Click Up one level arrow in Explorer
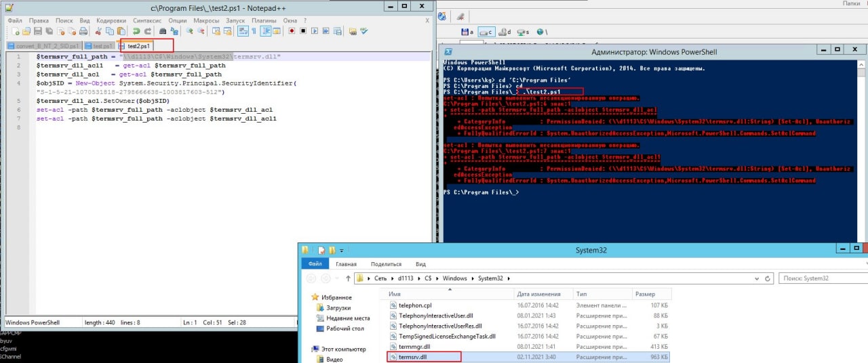Viewport: 868px width, 363px height. pyautogui.click(x=347, y=278)
